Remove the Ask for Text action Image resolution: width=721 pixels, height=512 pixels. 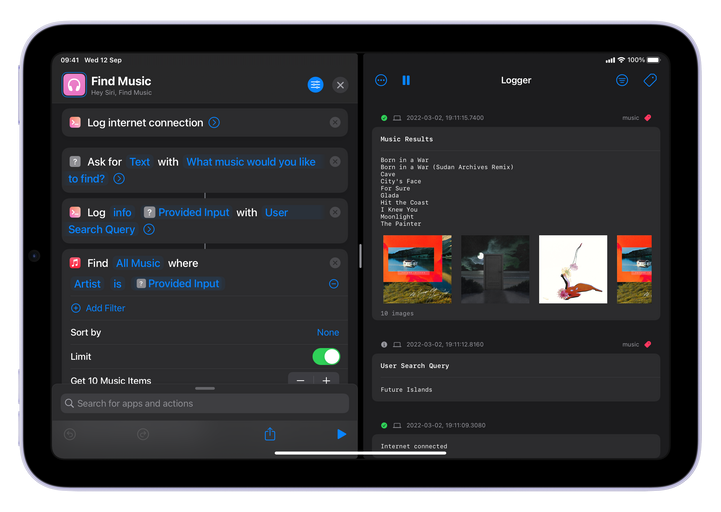[335, 161]
